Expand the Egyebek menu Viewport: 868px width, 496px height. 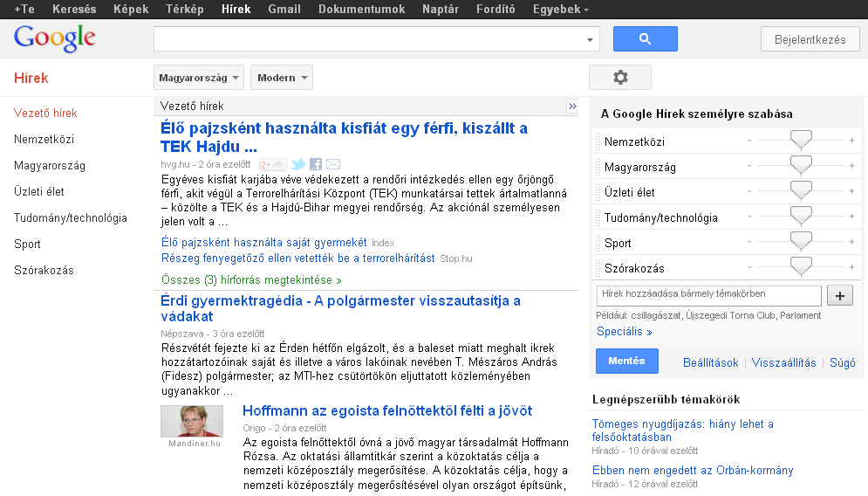[560, 10]
